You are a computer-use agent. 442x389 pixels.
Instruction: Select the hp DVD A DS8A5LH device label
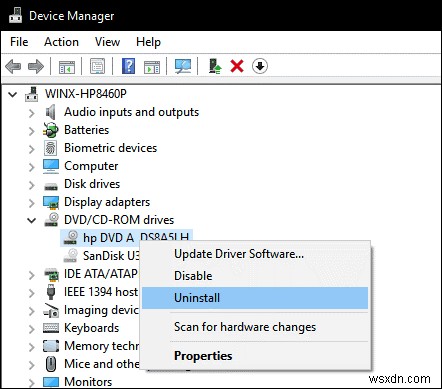pyautogui.click(x=136, y=237)
